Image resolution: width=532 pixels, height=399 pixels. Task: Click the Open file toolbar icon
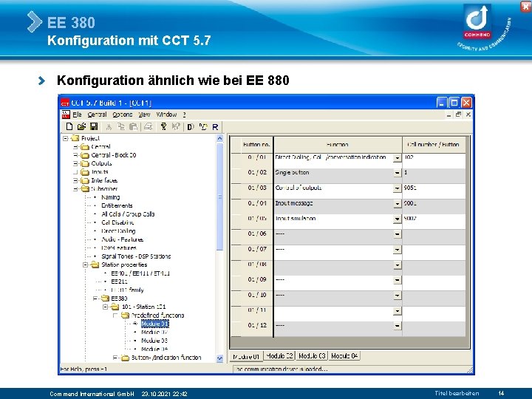pos(81,126)
